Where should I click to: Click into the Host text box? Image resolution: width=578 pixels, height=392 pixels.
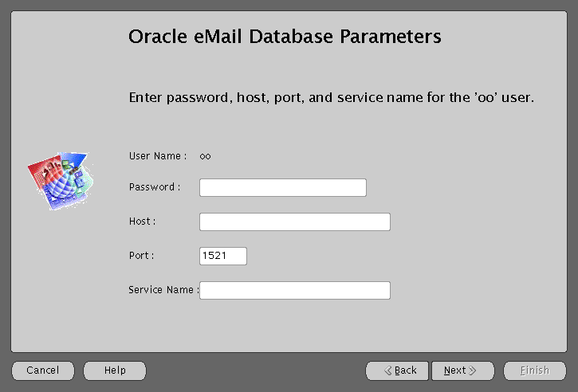294,221
